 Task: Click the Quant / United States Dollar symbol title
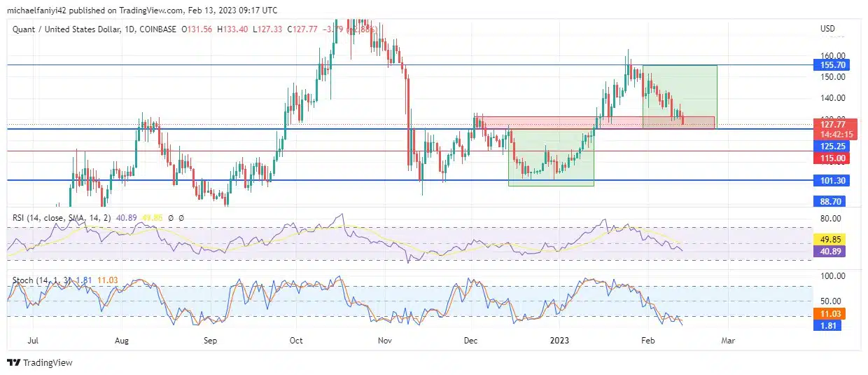(x=69, y=29)
